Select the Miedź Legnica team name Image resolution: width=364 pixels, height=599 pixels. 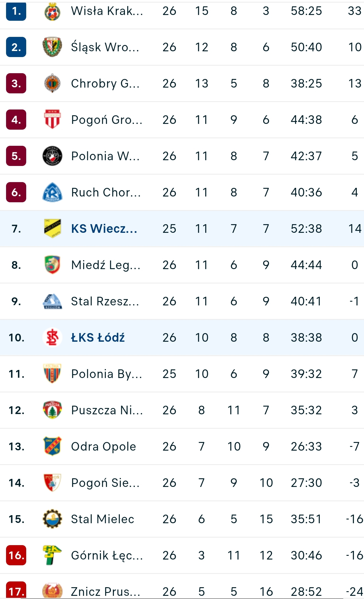tap(106, 265)
